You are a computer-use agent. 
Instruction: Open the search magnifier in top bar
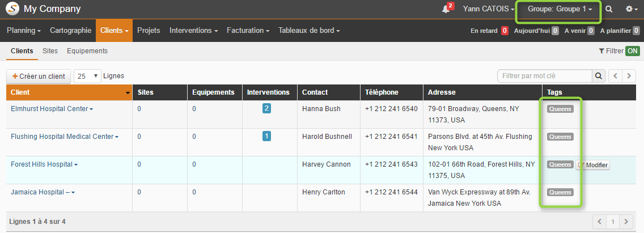coord(609,9)
